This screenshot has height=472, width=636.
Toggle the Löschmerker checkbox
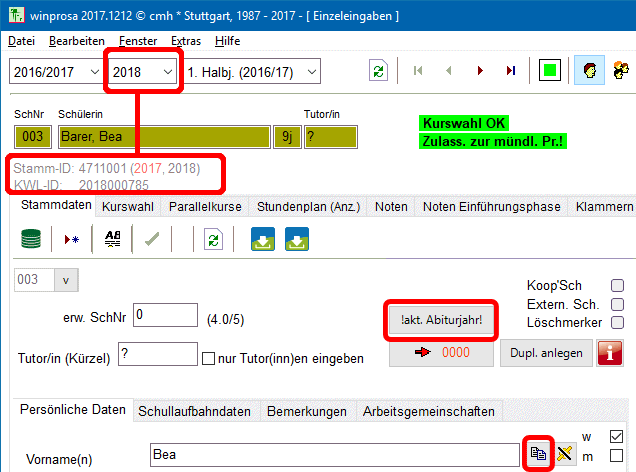click(x=617, y=322)
